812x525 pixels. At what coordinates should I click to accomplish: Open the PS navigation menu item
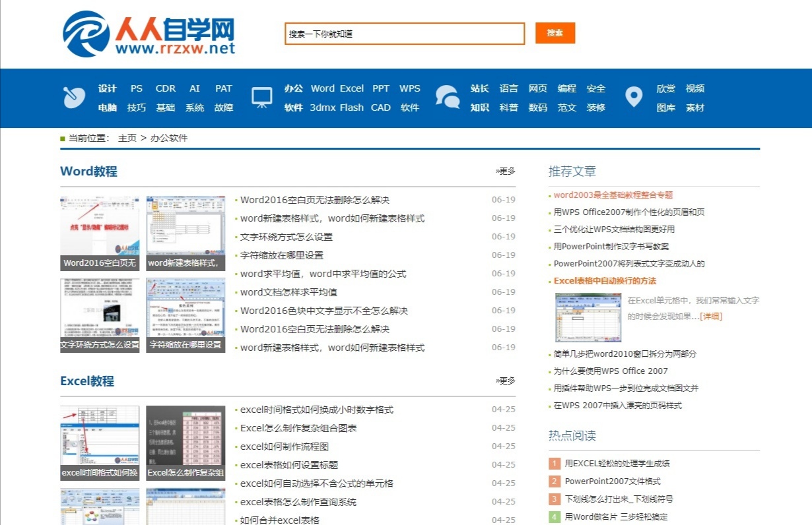tap(136, 88)
